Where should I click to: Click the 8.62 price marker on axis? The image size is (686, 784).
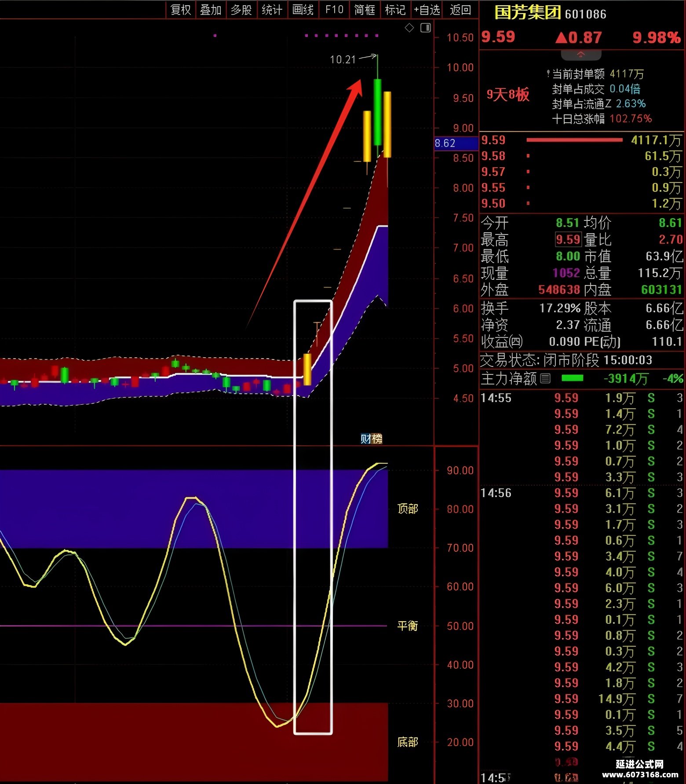(x=456, y=143)
